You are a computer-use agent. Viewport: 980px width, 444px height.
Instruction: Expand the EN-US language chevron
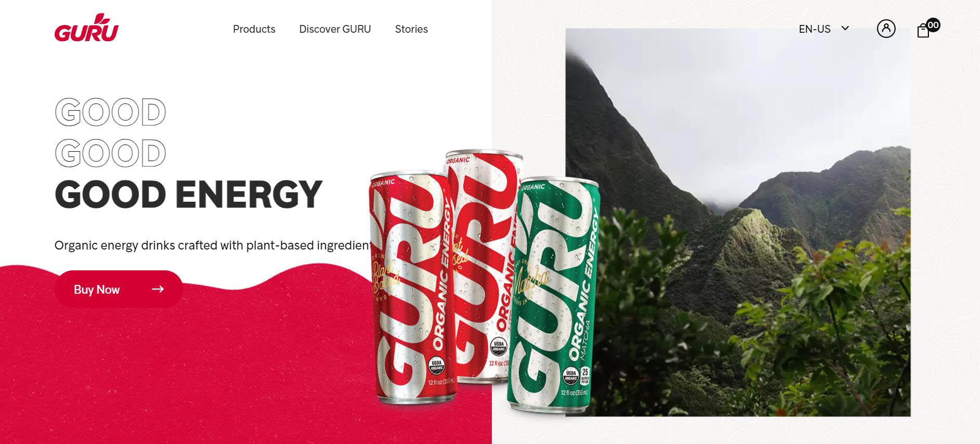click(845, 28)
